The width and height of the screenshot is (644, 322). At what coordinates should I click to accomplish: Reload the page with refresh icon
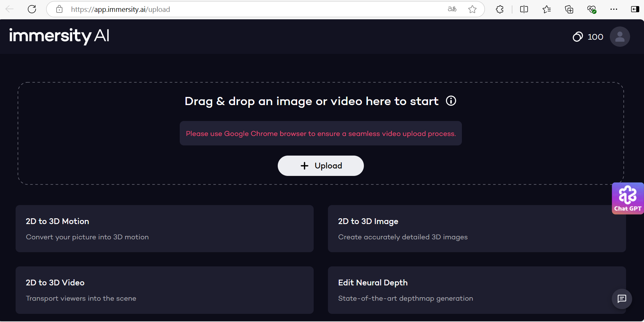(x=32, y=9)
